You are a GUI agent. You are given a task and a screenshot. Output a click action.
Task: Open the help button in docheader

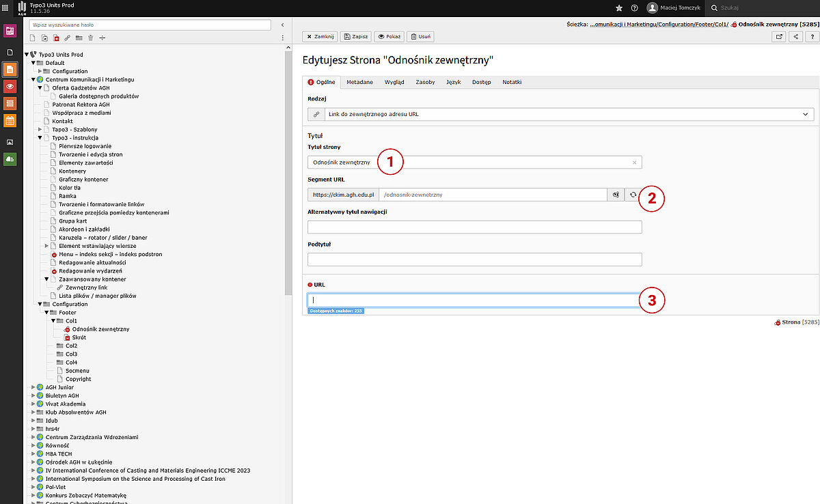[x=811, y=37]
